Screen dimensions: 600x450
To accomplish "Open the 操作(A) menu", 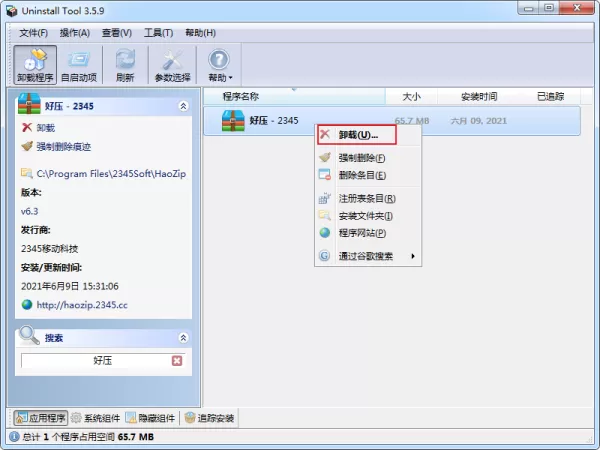I will [x=75, y=33].
